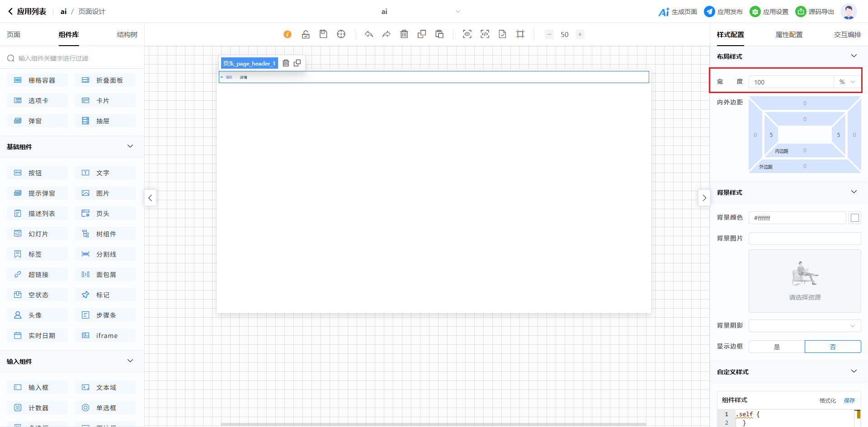The image size is (868, 427).
Task: Click the trash delete icon in top toolbar
Action: click(x=404, y=34)
